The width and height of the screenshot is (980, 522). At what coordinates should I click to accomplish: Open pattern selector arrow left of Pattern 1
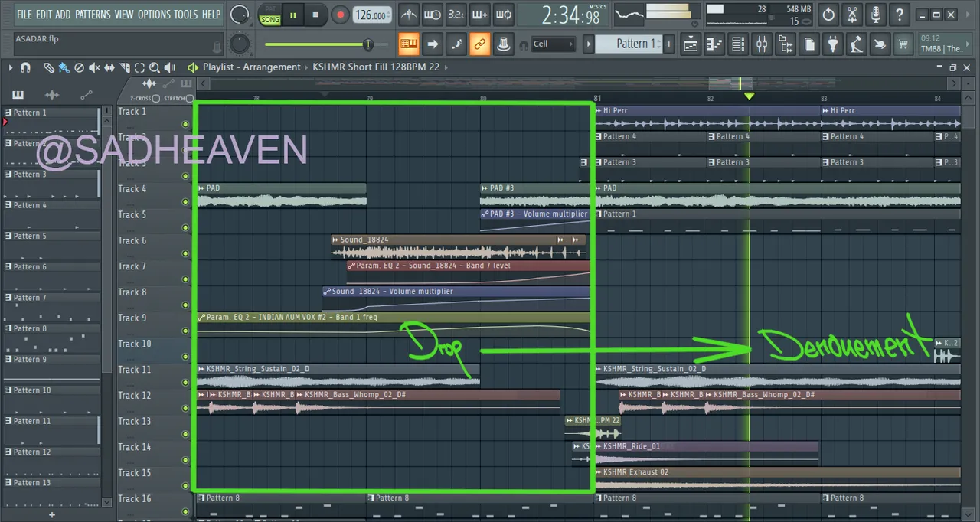(588, 44)
